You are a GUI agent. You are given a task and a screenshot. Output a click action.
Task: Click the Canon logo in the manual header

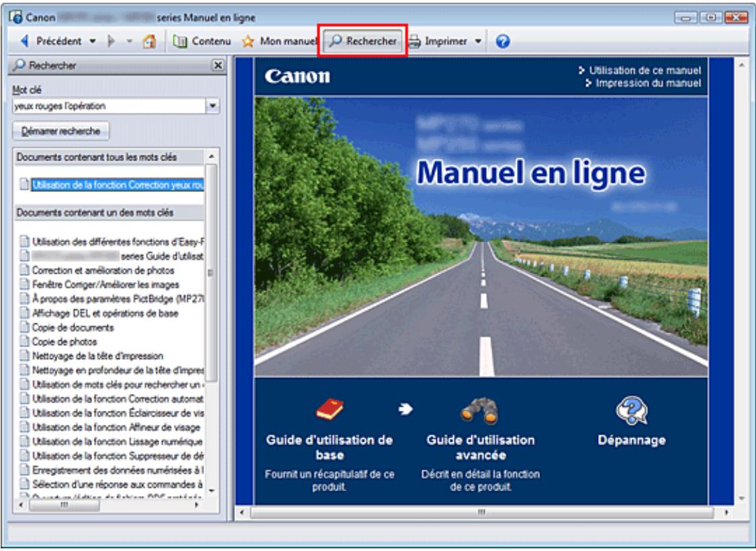(297, 76)
